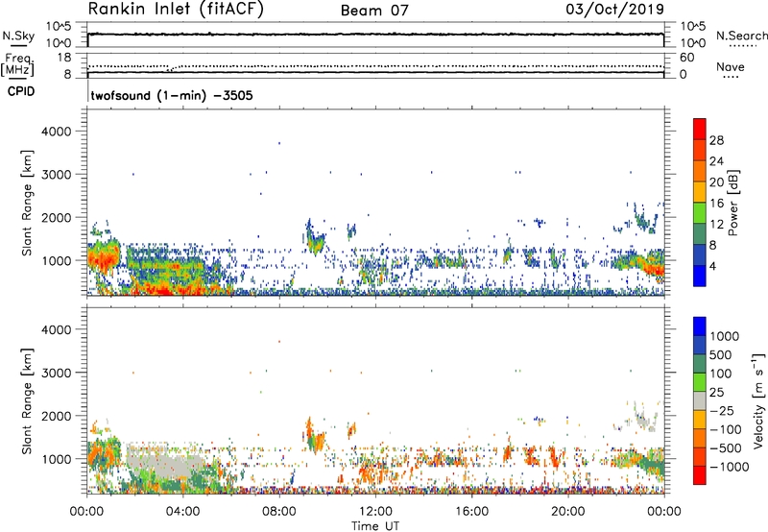Select the 'N.Sky' legend label

(x=18, y=36)
